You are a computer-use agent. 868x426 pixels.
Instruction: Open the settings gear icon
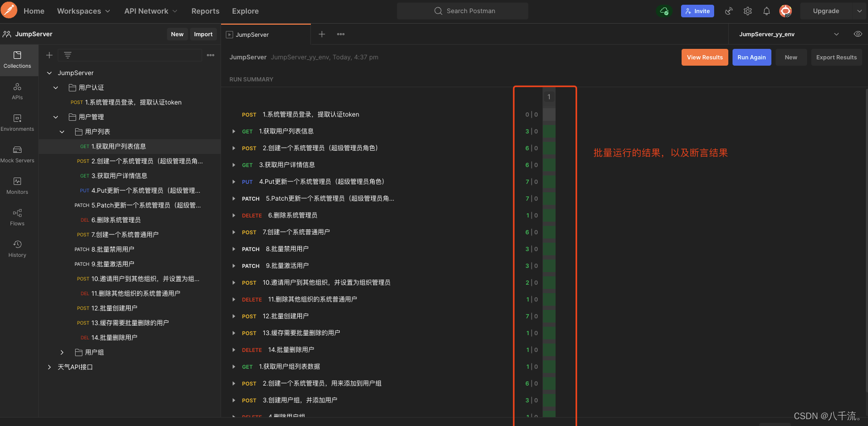coord(748,11)
